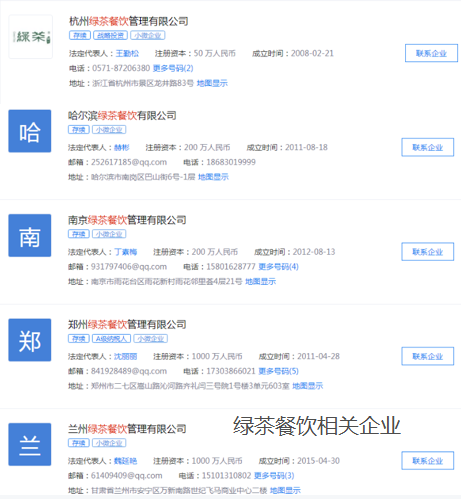Open 地图显示 for the 哈尔滨 南岗区 address
461x499 pixels.
tap(213, 177)
